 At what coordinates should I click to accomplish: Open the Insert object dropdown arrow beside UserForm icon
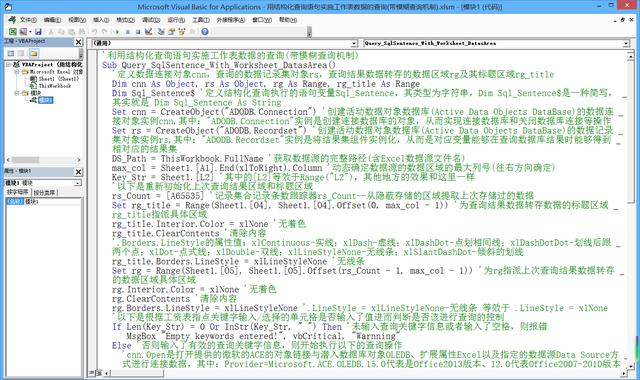(x=30, y=31)
